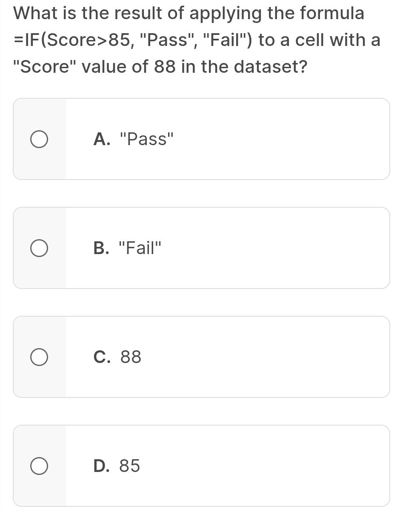Choose the radio circle next to 85
Viewport: 420px width, 509px height.
pos(39,466)
